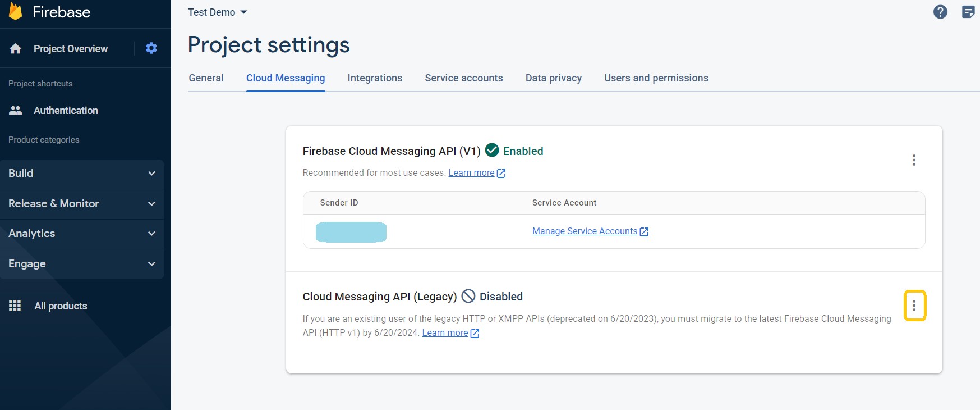Switch to the General tab
This screenshot has height=410, width=980.
pyautogui.click(x=206, y=78)
